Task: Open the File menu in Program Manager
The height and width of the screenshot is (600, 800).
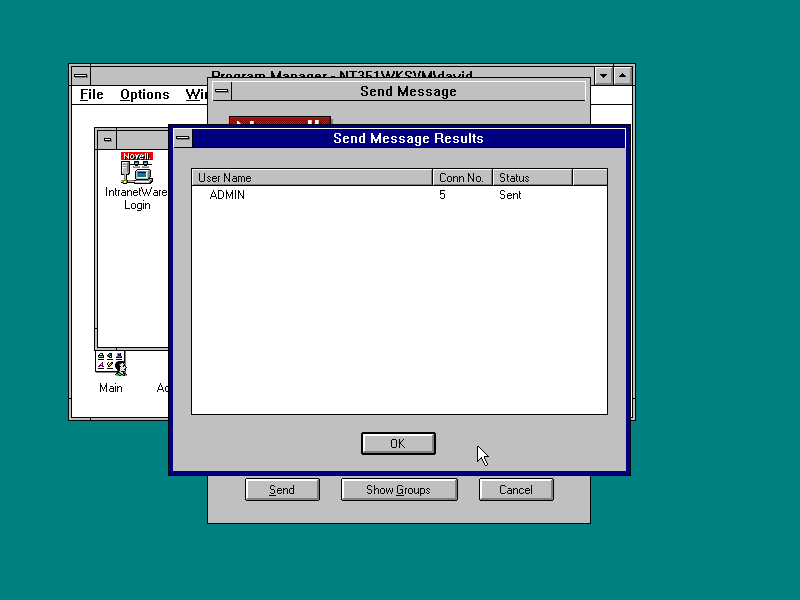Action: coord(92,94)
